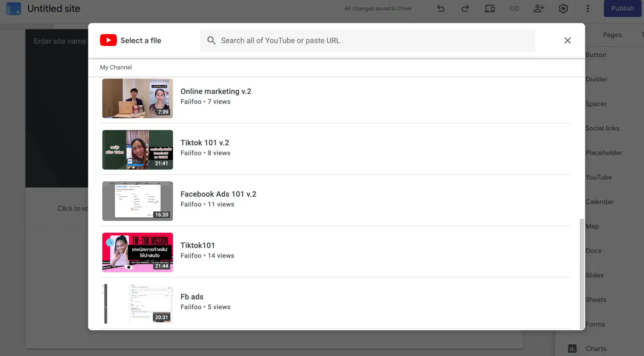Select Facebook Ads 101 v.2 thumbnail

pos(138,201)
